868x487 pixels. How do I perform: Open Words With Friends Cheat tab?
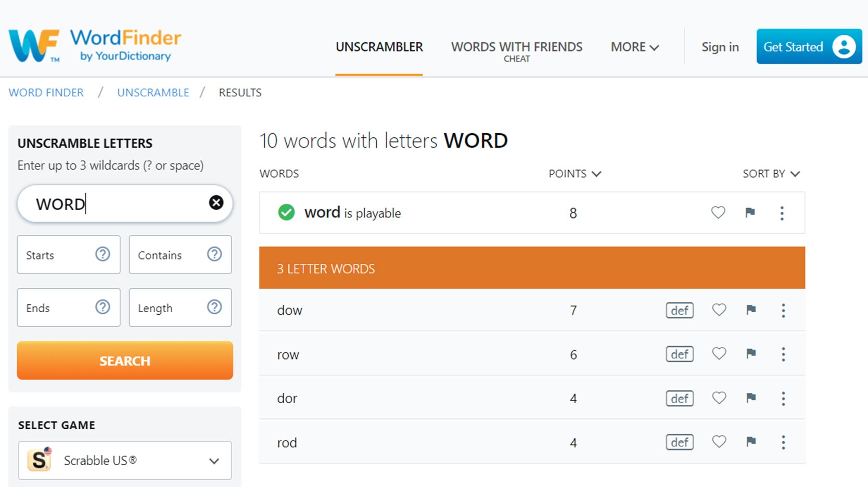517,51
